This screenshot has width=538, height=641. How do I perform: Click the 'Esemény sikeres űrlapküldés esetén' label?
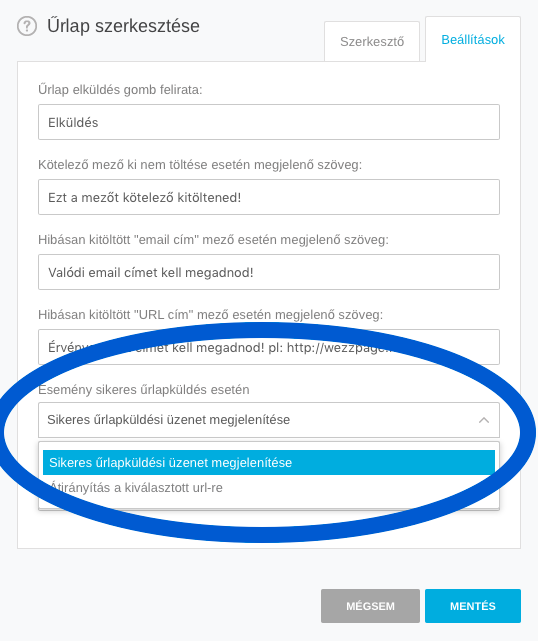pos(144,390)
